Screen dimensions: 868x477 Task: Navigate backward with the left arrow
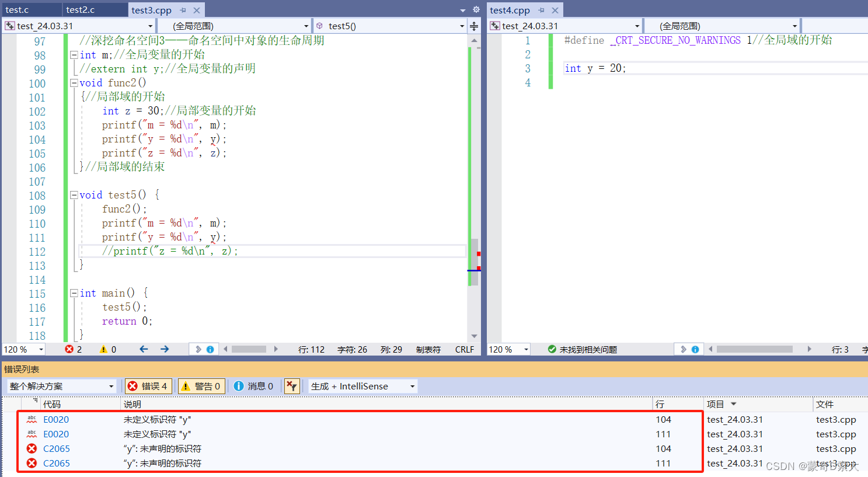144,349
